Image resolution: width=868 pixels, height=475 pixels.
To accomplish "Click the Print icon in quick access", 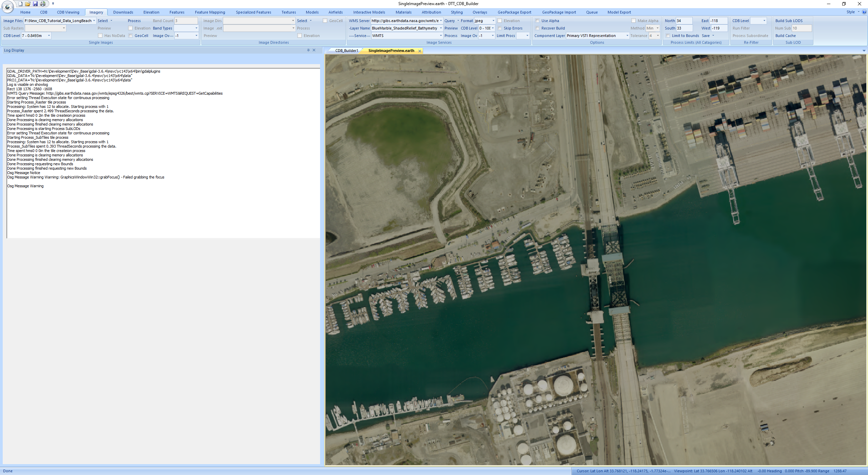I will coord(43,4).
